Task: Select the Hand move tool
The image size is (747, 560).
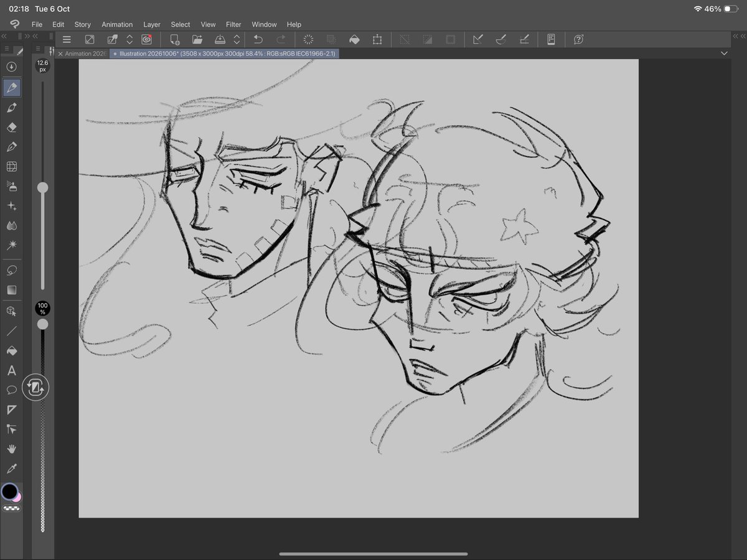Action: coord(11,449)
